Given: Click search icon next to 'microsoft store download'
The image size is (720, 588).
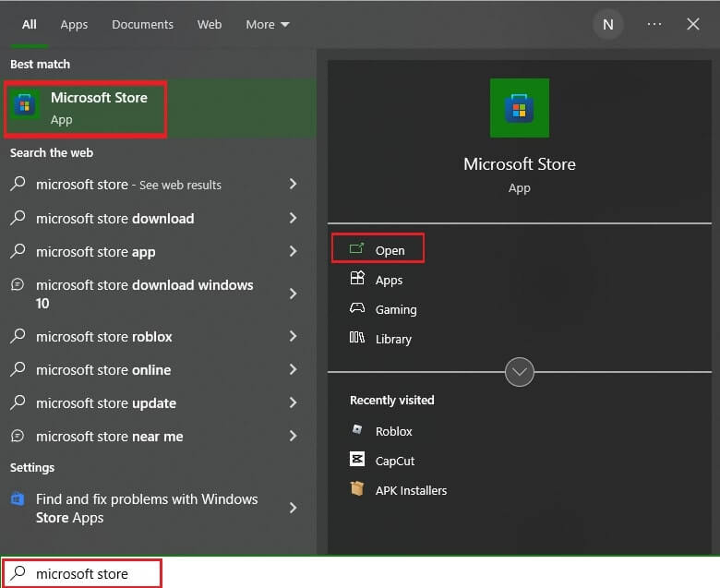Looking at the screenshot, I should pyautogui.click(x=18, y=217).
